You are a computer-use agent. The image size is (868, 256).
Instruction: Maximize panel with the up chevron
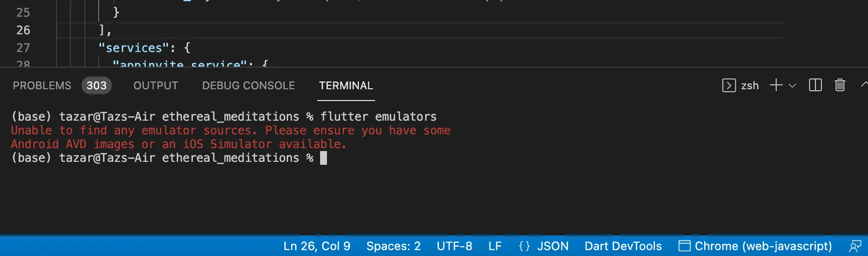point(864,85)
